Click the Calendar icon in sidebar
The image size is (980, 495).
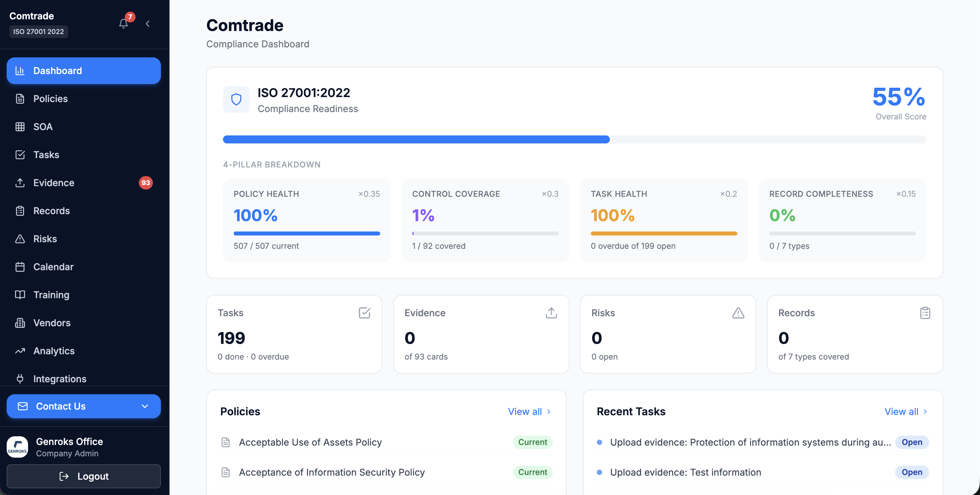20,267
